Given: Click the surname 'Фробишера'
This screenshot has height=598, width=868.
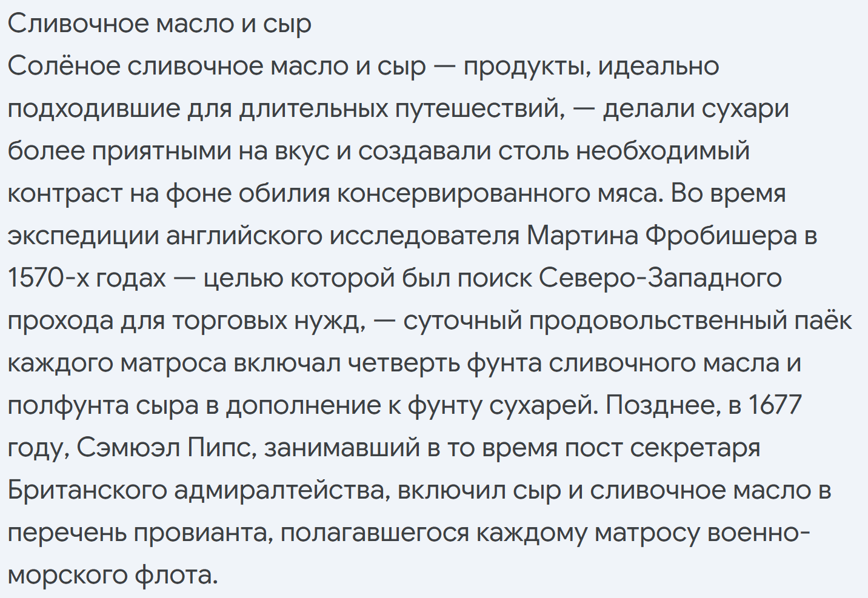Looking at the screenshot, I should tap(721, 236).
